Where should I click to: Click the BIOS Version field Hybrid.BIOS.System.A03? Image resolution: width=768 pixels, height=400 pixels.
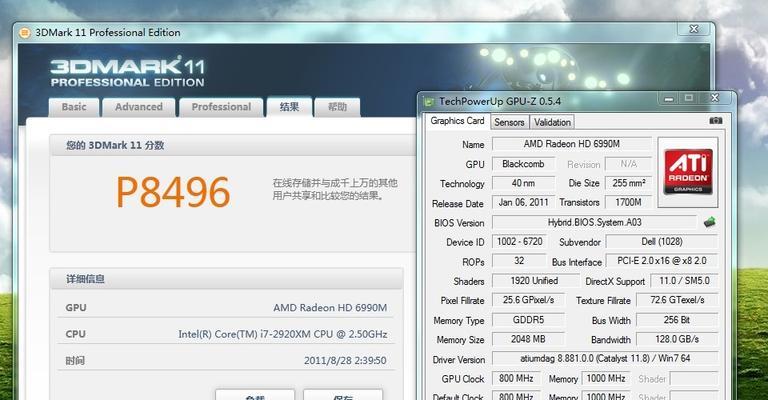pos(594,222)
